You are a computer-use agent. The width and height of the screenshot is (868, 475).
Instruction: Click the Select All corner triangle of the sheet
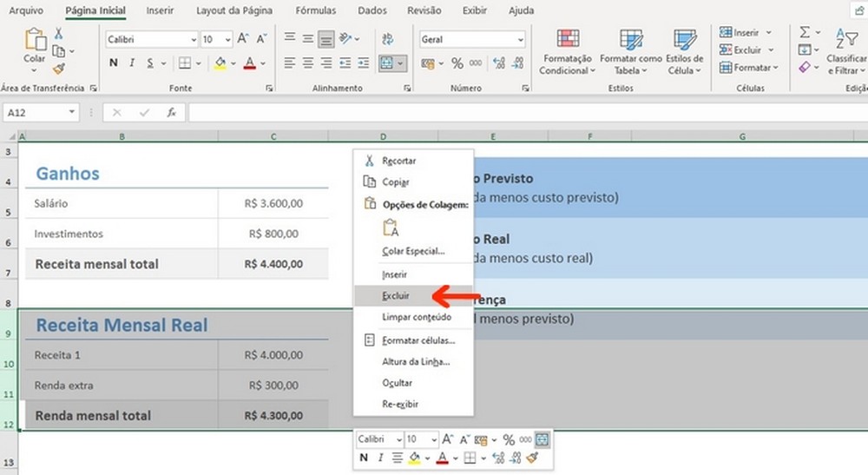click(x=11, y=136)
